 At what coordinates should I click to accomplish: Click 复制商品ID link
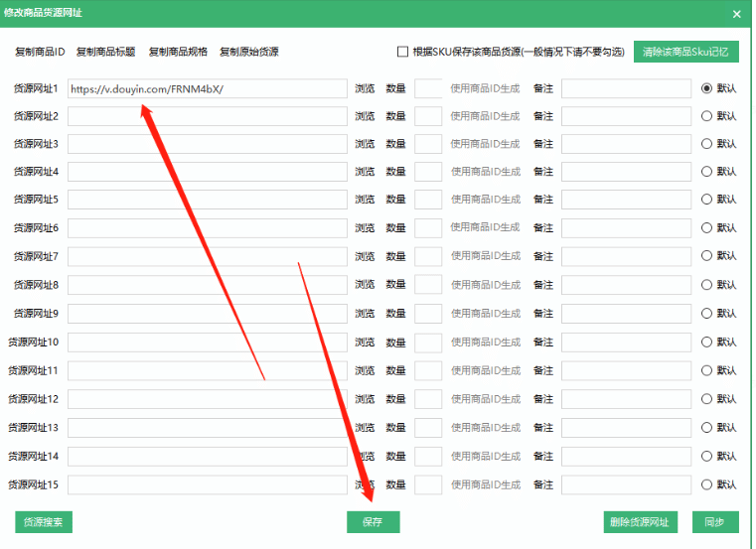(x=40, y=52)
